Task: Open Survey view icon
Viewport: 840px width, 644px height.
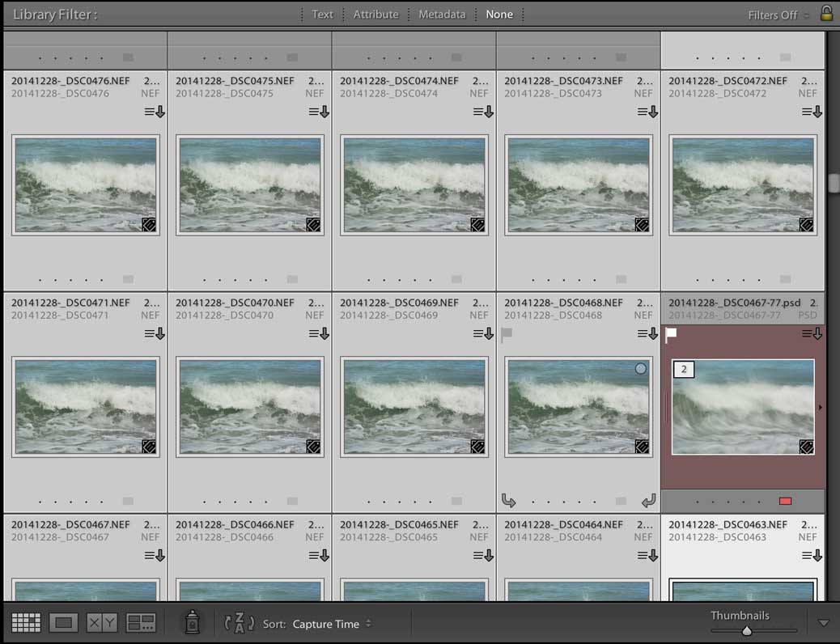Action: click(141, 623)
